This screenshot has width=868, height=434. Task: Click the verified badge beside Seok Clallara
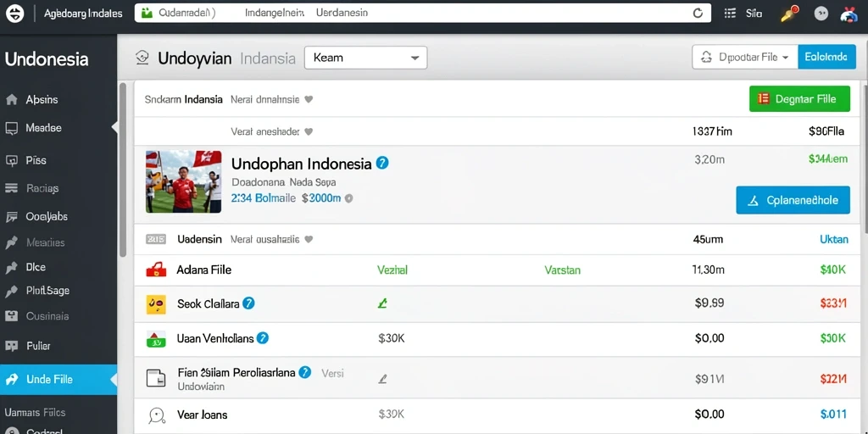[248, 303]
